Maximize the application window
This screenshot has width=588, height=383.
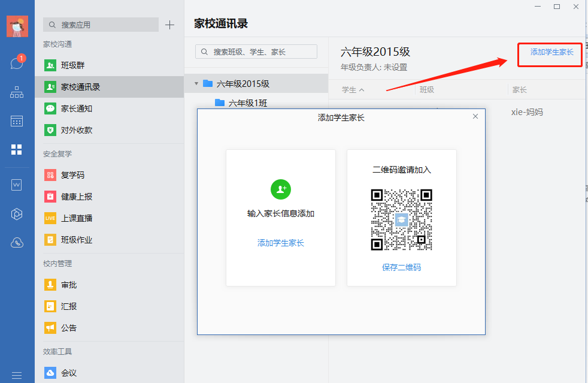pyautogui.click(x=557, y=7)
